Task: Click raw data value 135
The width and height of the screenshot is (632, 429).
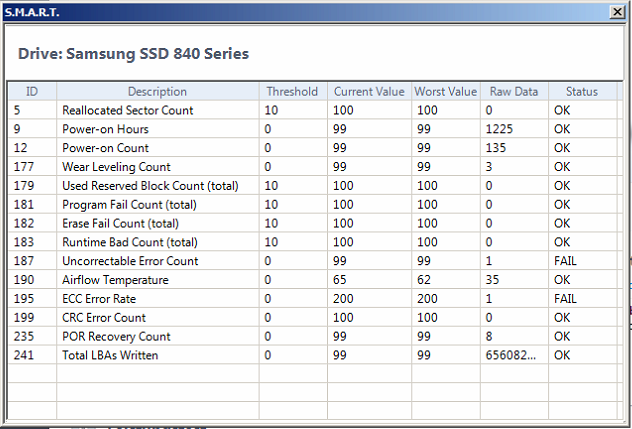Action: click(496, 148)
